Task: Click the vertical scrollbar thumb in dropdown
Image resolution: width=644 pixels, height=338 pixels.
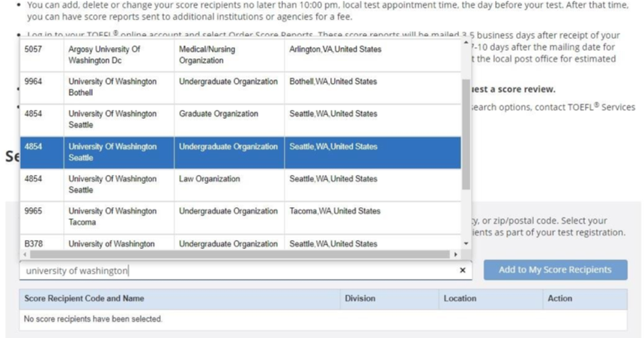Action: pyautogui.click(x=466, y=135)
